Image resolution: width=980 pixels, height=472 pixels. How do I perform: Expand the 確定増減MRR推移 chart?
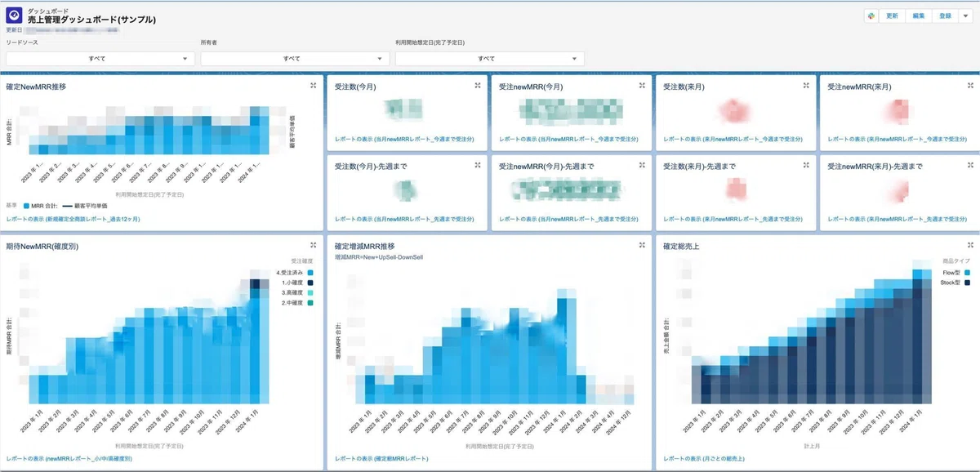pyautogui.click(x=642, y=246)
